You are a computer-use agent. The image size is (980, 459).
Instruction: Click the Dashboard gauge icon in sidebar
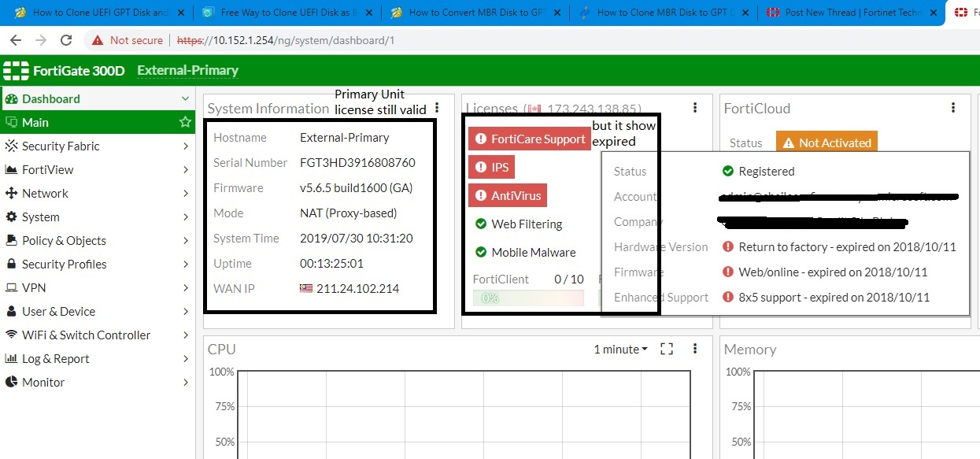11,98
